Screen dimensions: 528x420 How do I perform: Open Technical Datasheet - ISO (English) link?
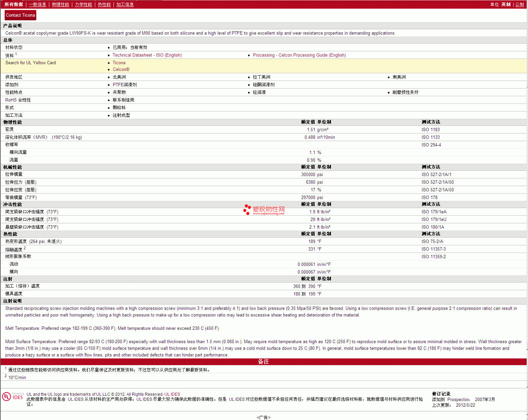click(147, 55)
